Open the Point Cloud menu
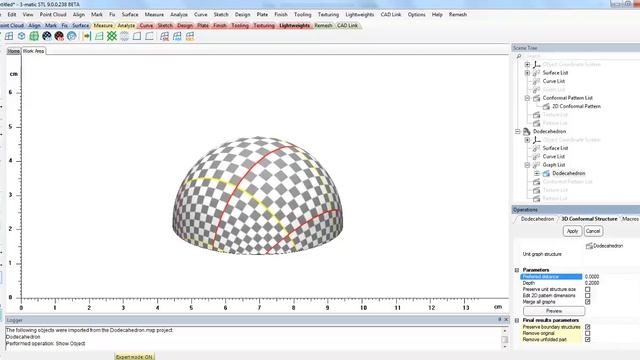 tap(53, 14)
